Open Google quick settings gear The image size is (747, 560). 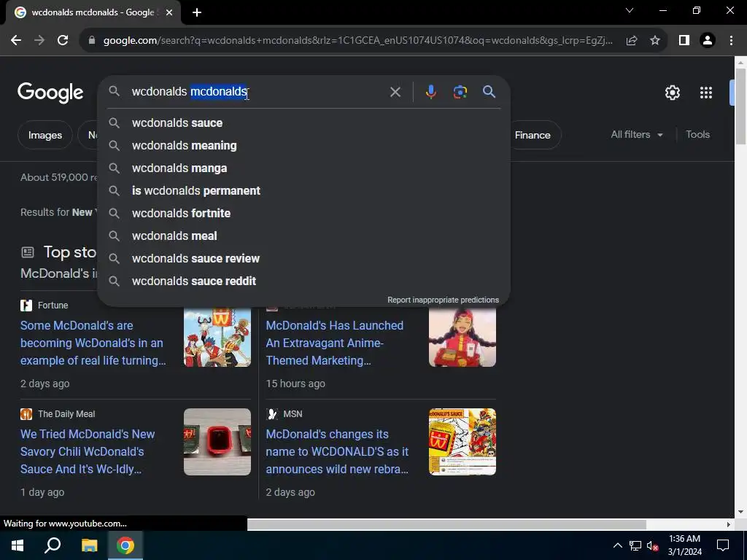pyautogui.click(x=672, y=93)
